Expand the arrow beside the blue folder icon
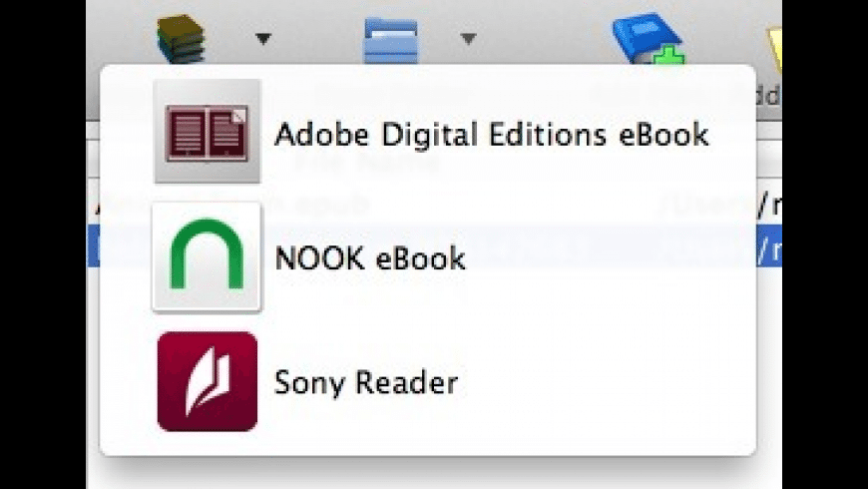The image size is (868, 489). [x=468, y=39]
